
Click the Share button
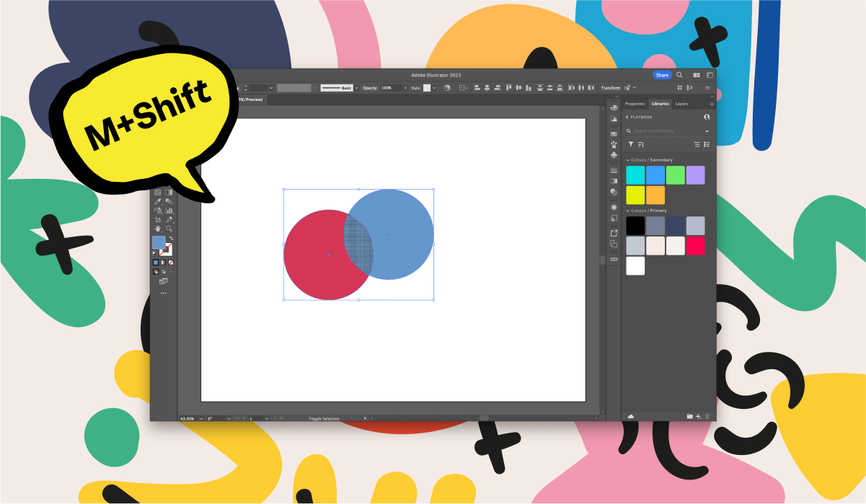point(661,74)
